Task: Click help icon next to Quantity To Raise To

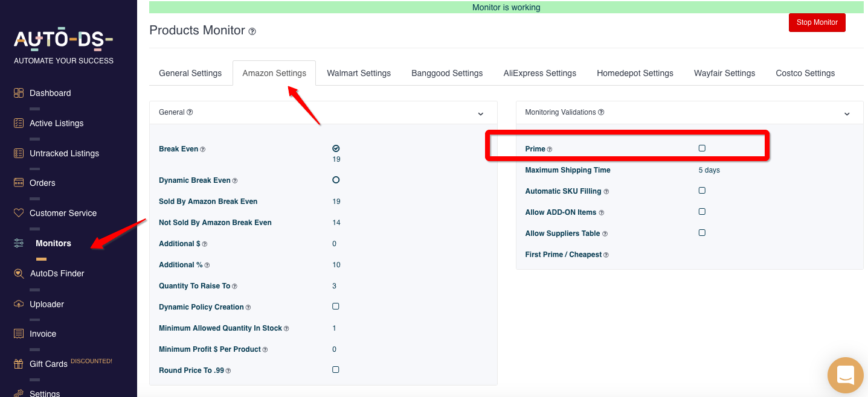Action: [x=235, y=286]
